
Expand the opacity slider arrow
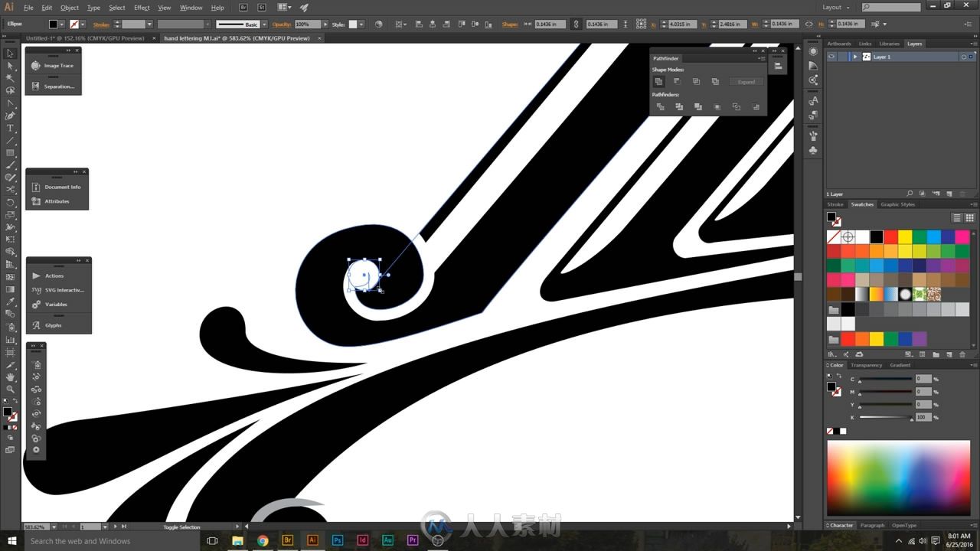(x=325, y=24)
